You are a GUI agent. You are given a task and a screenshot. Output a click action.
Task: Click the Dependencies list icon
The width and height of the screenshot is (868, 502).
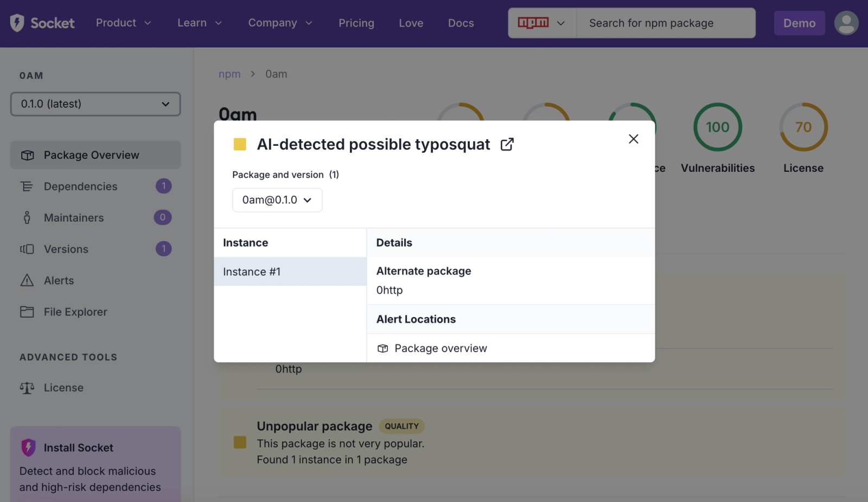pos(27,186)
